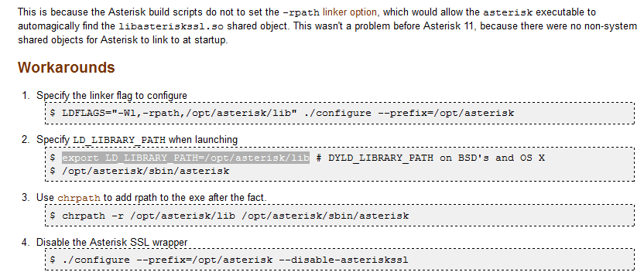The image size is (644, 279).
Task: Click the word 'automagically' in the intro paragraph
Action: [49, 27]
